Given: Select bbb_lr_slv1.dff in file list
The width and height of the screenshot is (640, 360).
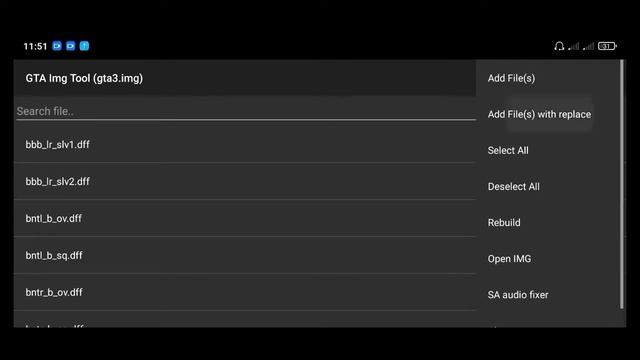Looking at the screenshot, I should [x=245, y=144].
